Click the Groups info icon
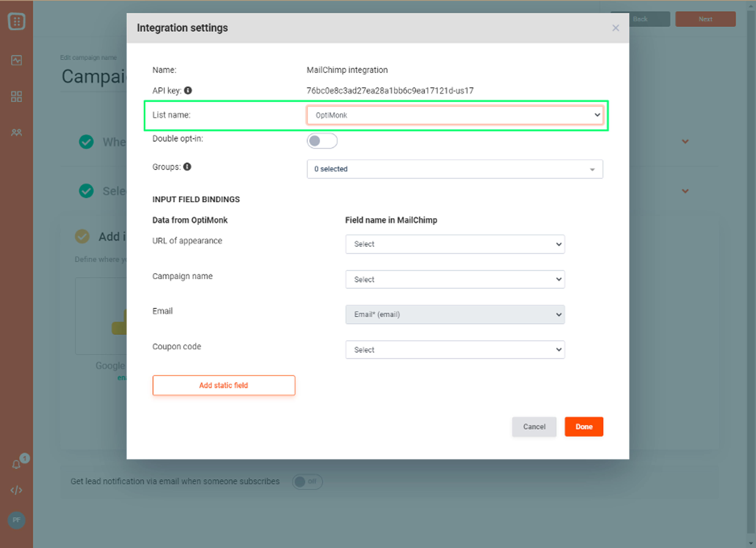The image size is (756, 548). click(187, 166)
